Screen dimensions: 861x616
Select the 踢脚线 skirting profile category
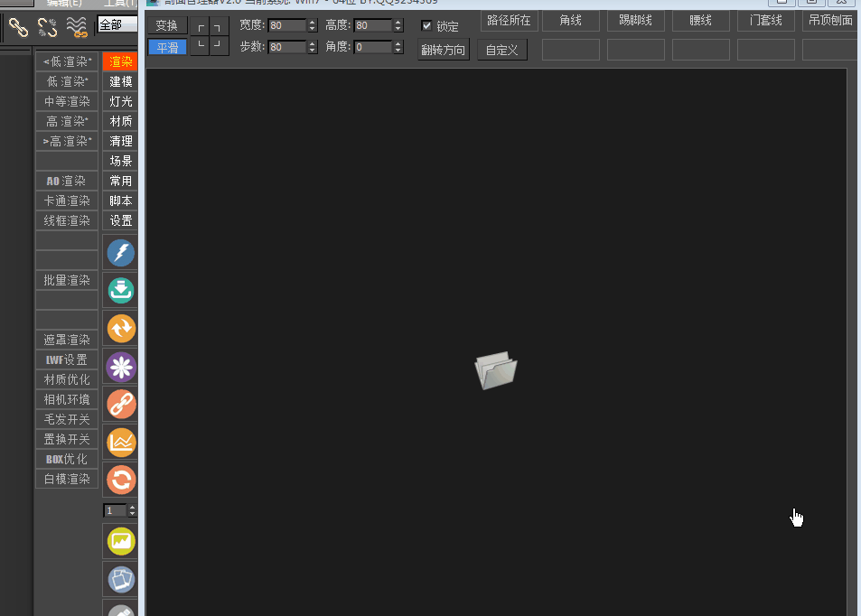[636, 20]
